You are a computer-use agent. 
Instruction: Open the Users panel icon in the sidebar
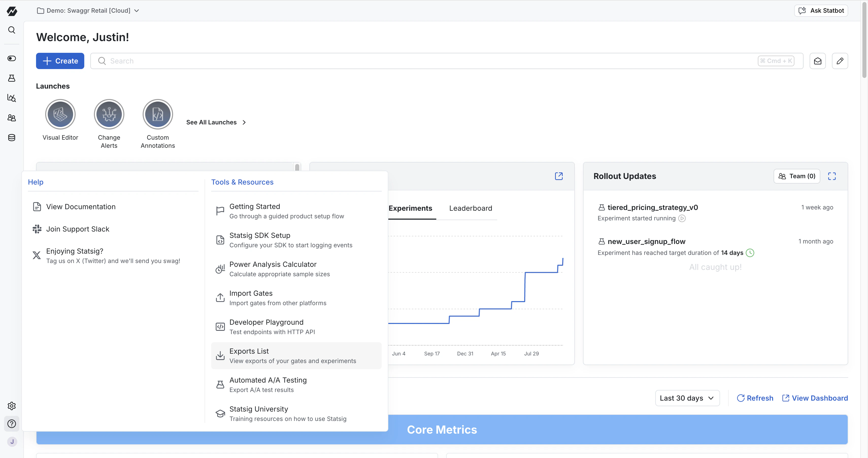point(11,118)
